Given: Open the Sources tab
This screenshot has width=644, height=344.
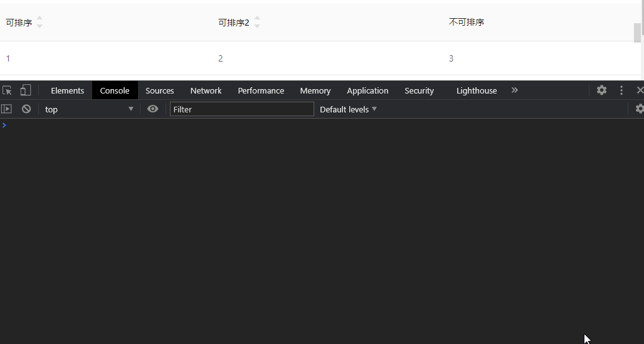Looking at the screenshot, I should pos(159,90).
